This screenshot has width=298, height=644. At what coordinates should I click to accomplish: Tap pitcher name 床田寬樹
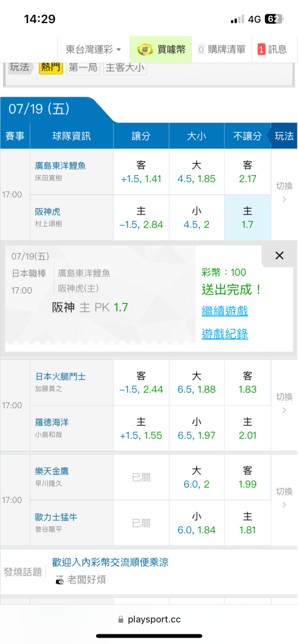[x=48, y=179]
